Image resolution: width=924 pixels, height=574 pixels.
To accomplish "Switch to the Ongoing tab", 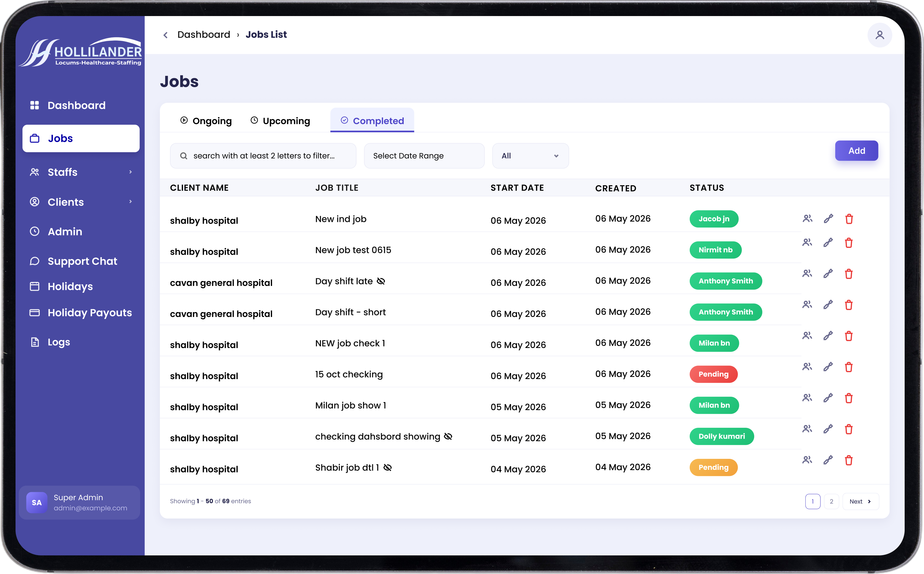I will point(206,121).
